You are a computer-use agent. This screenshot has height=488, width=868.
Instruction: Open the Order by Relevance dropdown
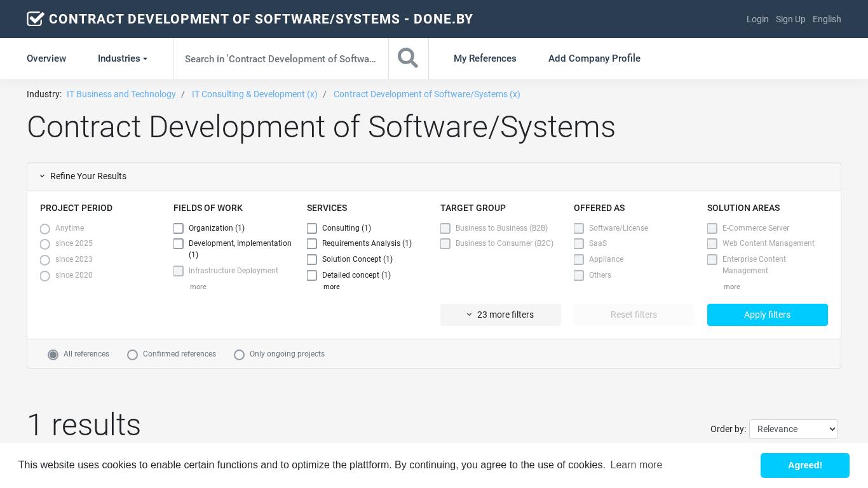pos(793,429)
